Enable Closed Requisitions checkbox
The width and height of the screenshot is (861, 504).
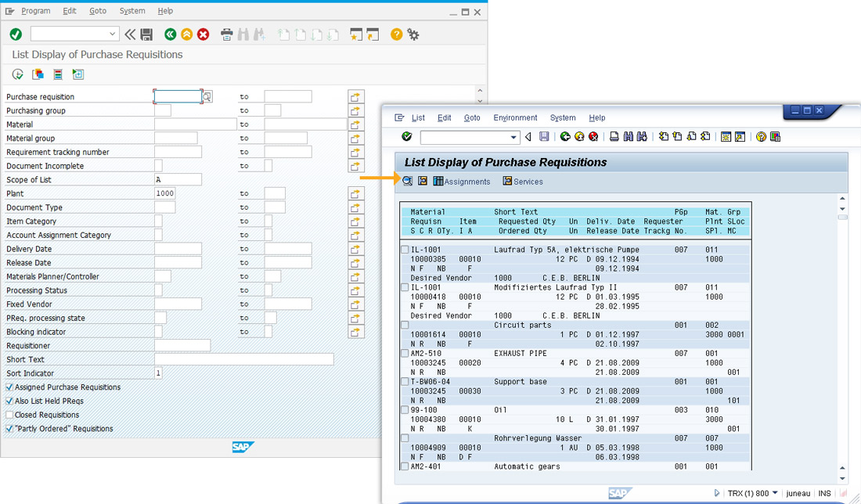(x=9, y=415)
